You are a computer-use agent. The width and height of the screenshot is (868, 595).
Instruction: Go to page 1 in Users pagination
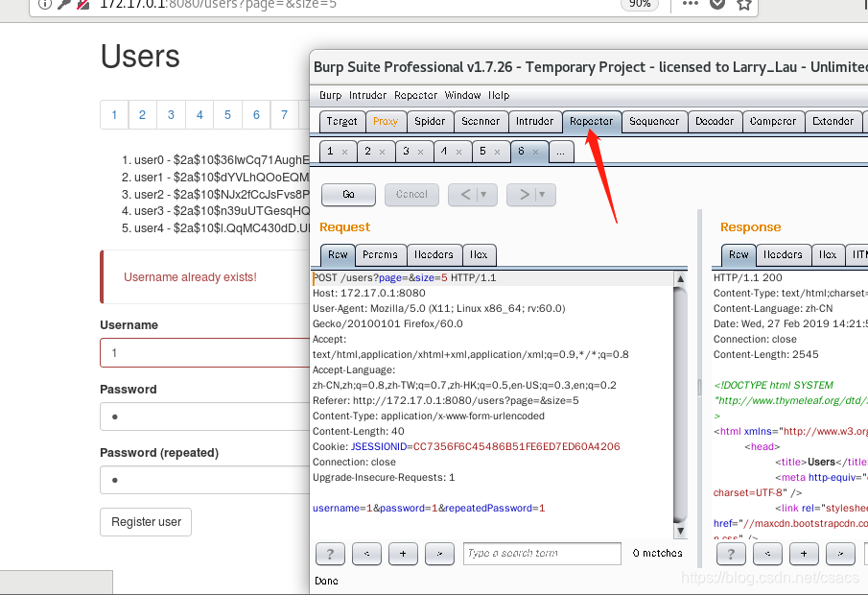pyautogui.click(x=114, y=114)
